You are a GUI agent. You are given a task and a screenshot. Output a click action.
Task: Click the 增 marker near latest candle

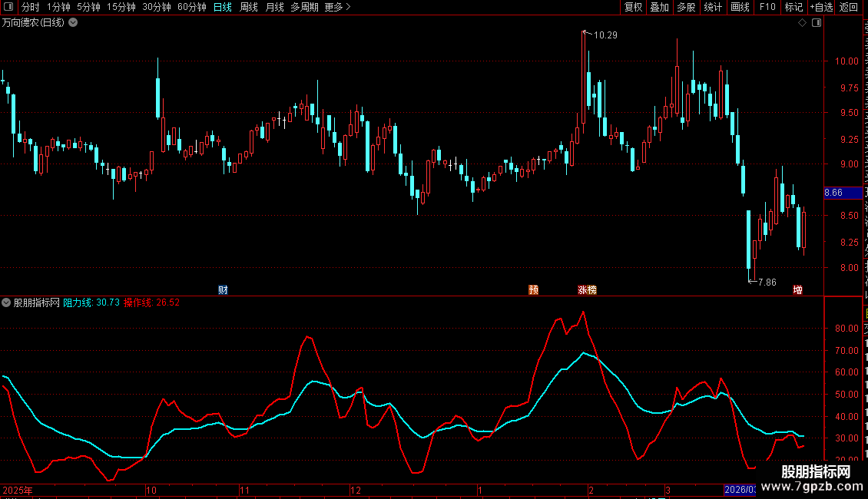coord(797,290)
